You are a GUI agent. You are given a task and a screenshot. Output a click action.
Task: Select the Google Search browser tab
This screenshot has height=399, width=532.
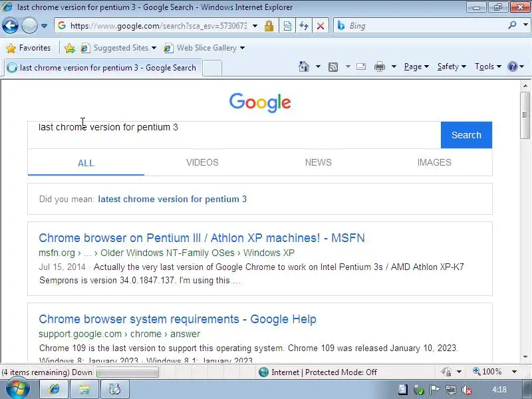point(103,68)
